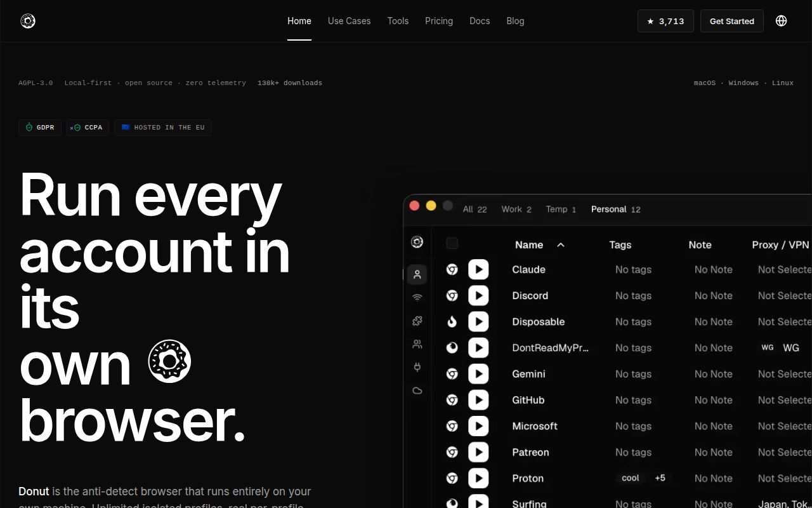This screenshot has height=508, width=812.
Task: Click the Chromium icon on the GitHub row
Action: pyautogui.click(x=452, y=400)
